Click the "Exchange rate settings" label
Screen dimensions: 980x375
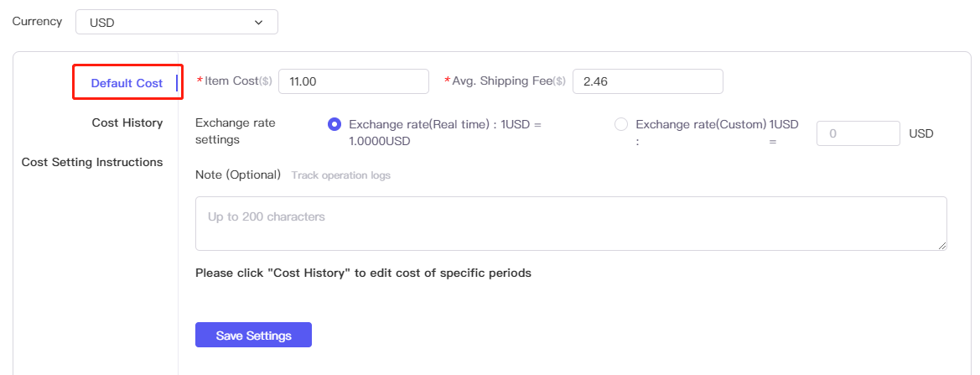pyautogui.click(x=235, y=131)
